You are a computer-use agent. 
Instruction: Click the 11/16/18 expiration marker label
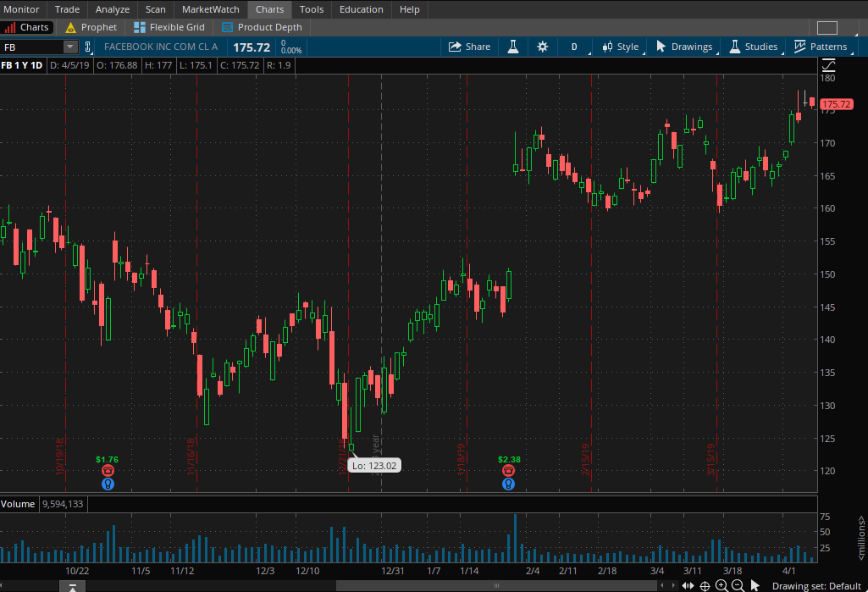(x=191, y=456)
